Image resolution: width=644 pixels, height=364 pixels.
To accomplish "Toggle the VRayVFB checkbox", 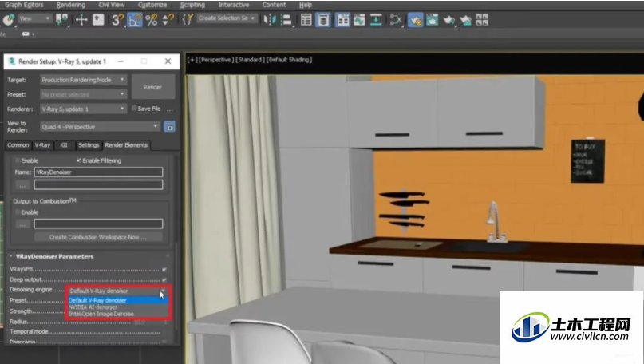I will coord(164,270).
